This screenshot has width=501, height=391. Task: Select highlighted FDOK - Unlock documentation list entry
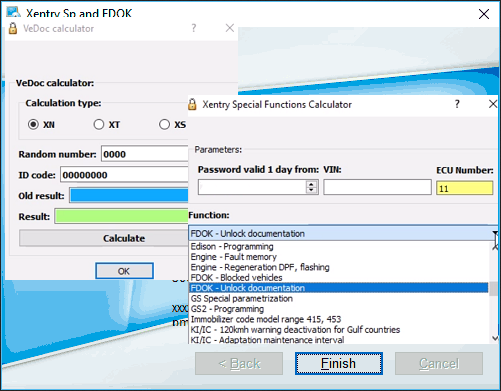339,288
